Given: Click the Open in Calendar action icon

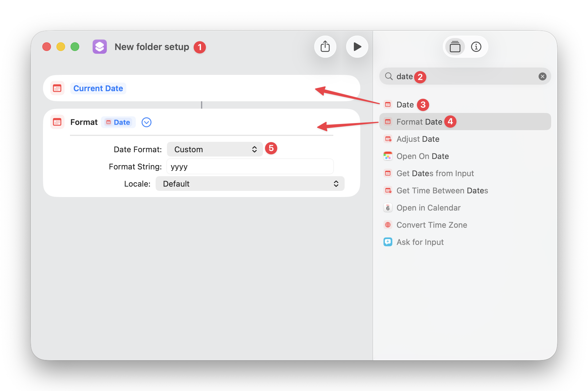Looking at the screenshot, I should [388, 207].
